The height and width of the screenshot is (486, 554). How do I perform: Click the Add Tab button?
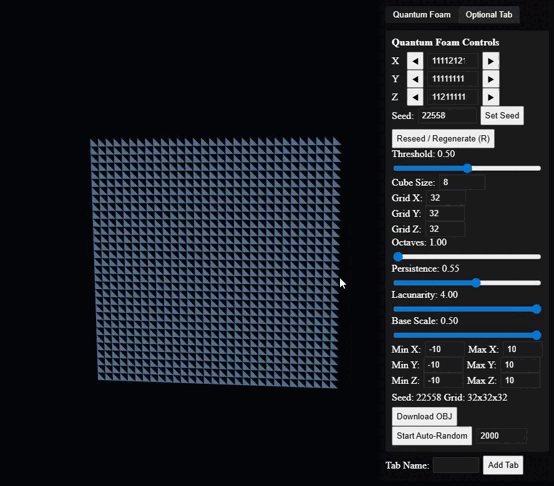pyautogui.click(x=503, y=465)
